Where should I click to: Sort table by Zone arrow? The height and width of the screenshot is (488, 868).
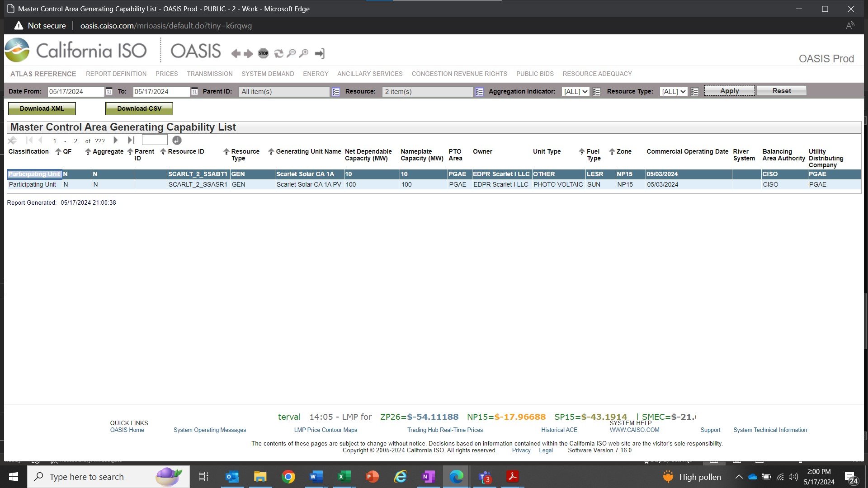pos(612,152)
